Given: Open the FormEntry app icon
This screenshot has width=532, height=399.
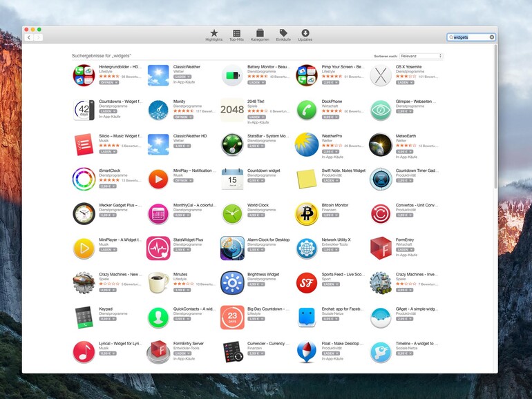Looking at the screenshot, I should (381, 248).
